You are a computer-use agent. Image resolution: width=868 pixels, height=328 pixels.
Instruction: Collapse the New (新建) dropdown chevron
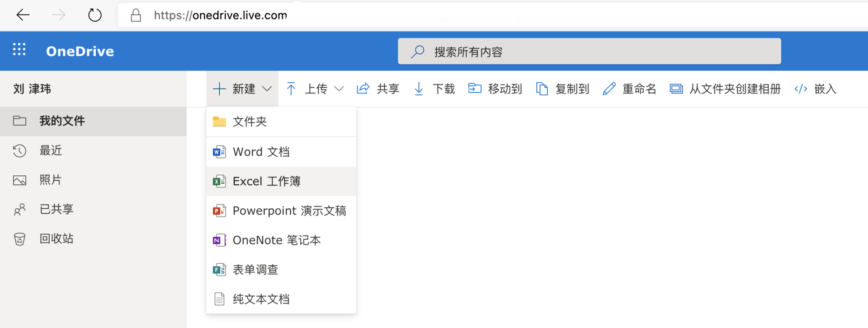coord(267,89)
